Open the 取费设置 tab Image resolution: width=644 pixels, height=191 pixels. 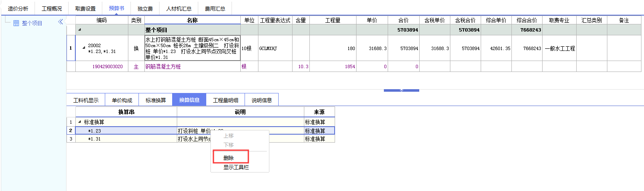click(85, 8)
